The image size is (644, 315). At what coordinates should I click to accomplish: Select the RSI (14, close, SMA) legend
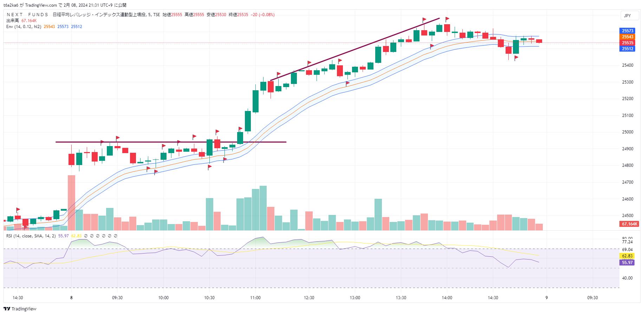(31, 236)
